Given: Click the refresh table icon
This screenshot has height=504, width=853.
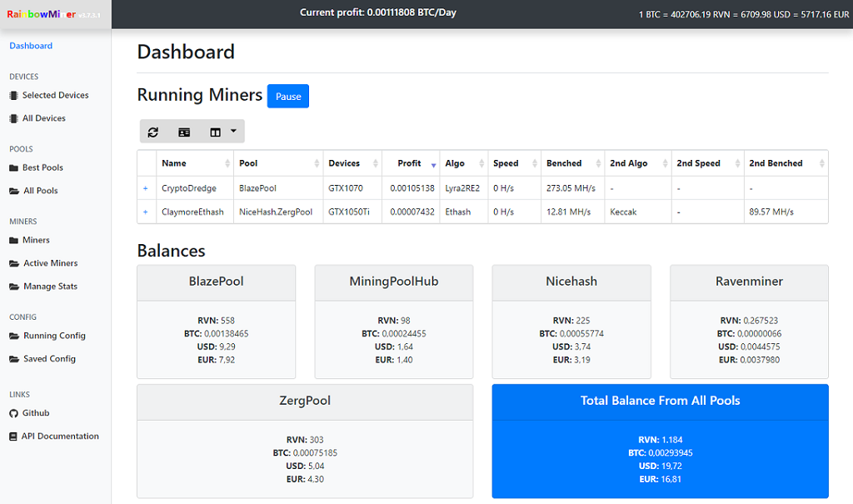Looking at the screenshot, I should [x=153, y=132].
